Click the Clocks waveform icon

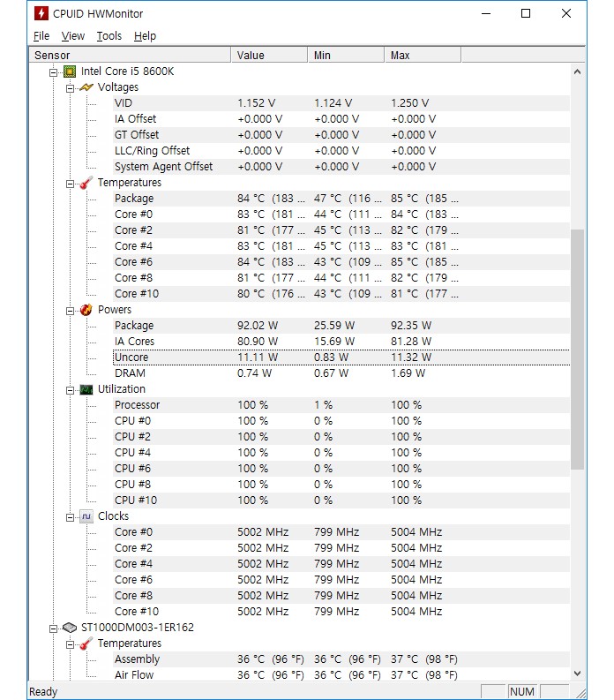(86, 516)
